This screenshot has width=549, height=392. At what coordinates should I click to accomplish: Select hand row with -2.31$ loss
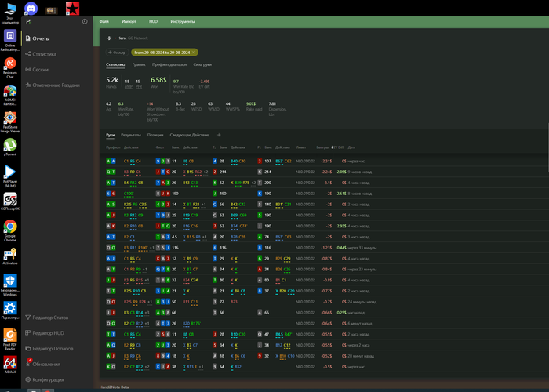325,161
